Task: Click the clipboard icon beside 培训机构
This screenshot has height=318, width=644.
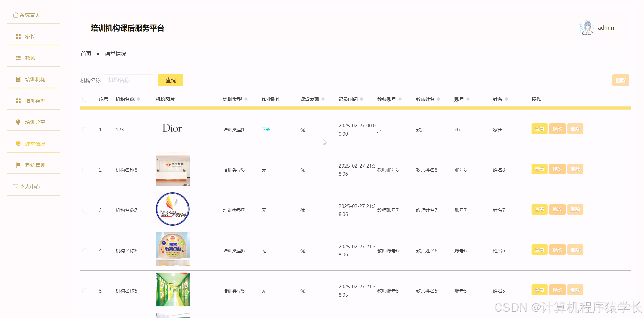Action: [x=18, y=79]
